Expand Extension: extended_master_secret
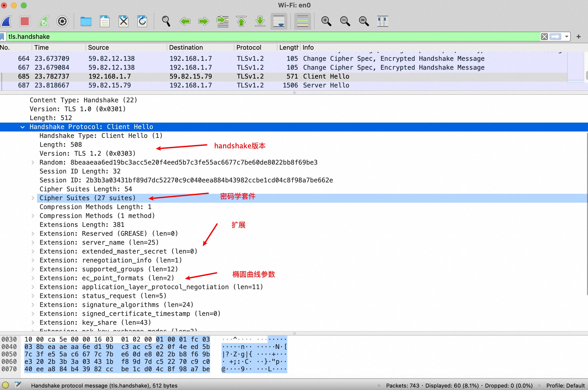The image size is (588, 390). coord(33,252)
